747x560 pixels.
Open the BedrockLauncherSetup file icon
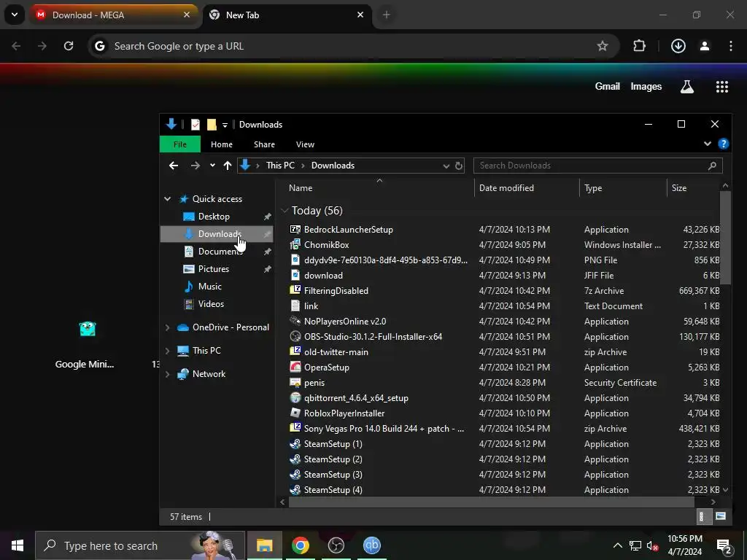coord(295,230)
